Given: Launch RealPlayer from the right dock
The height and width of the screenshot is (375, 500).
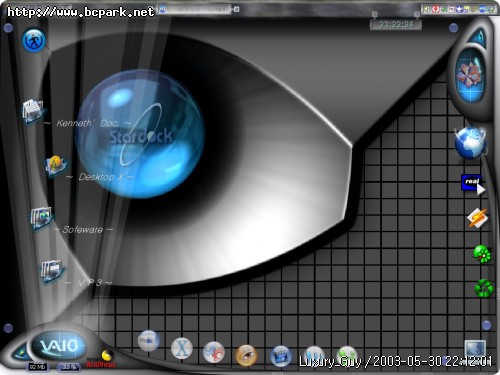Looking at the screenshot, I should click(473, 184).
